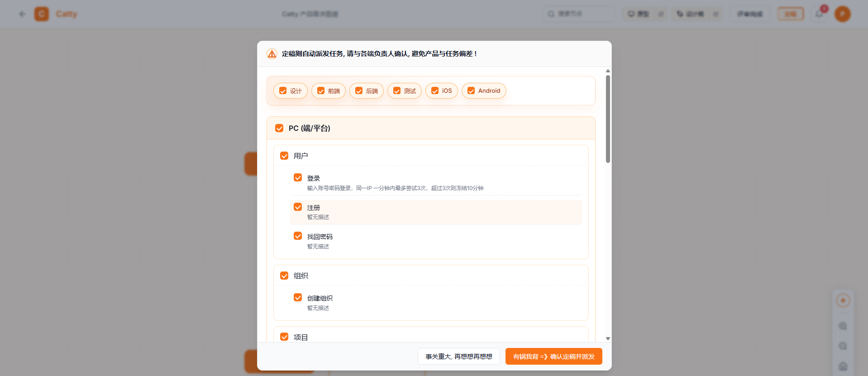Uncheck the 登录 item checkbox
The image size is (868, 376).
pyautogui.click(x=298, y=177)
